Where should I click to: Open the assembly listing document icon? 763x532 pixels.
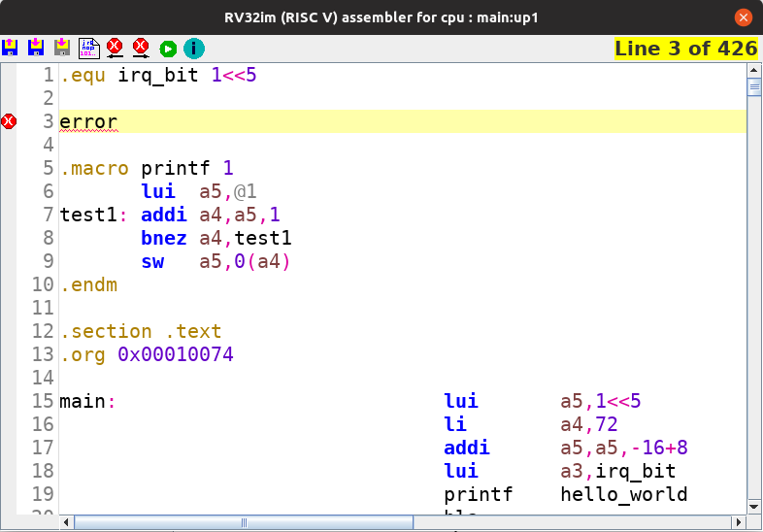coord(89,49)
